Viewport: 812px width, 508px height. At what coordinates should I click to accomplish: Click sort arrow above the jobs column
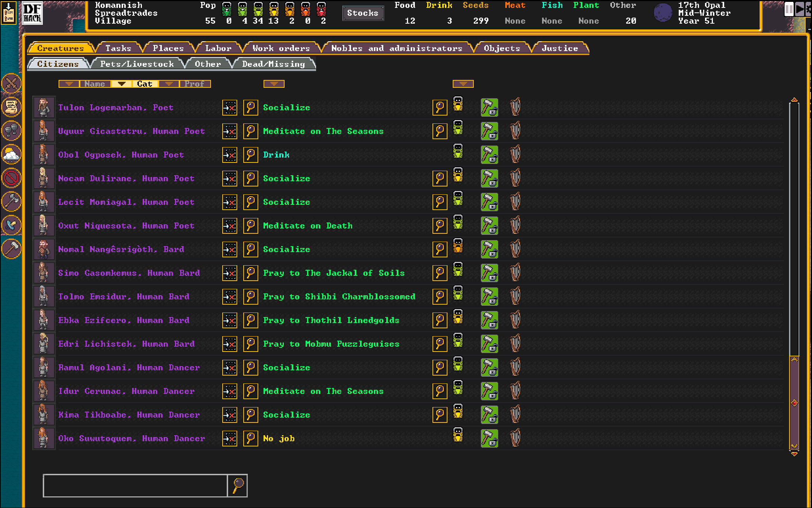coord(274,84)
